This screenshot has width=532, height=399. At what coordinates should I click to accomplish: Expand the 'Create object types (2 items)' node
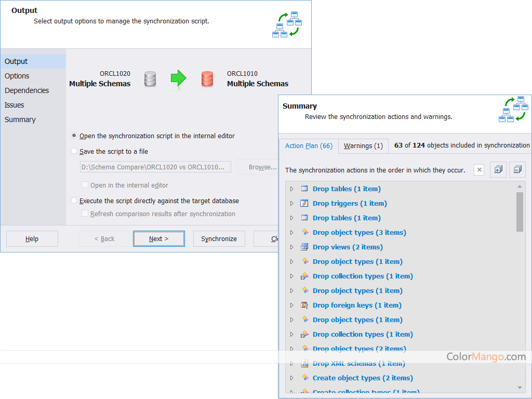point(291,378)
